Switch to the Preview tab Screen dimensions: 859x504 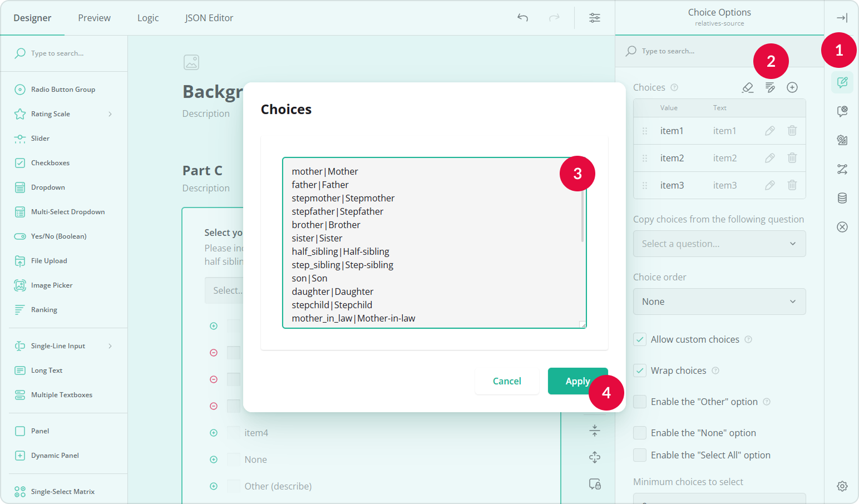pyautogui.click(x=93, y=17)
